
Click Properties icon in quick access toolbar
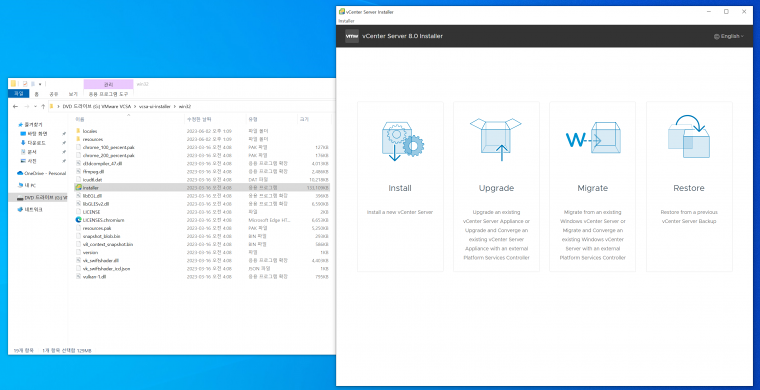pos(25,84)
